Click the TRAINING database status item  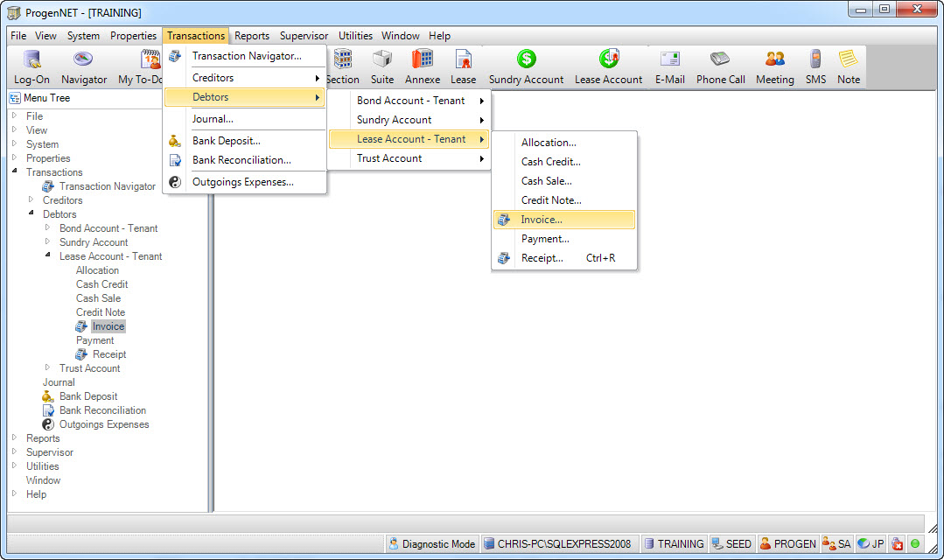pyautogui.click(x=674, y=543)
